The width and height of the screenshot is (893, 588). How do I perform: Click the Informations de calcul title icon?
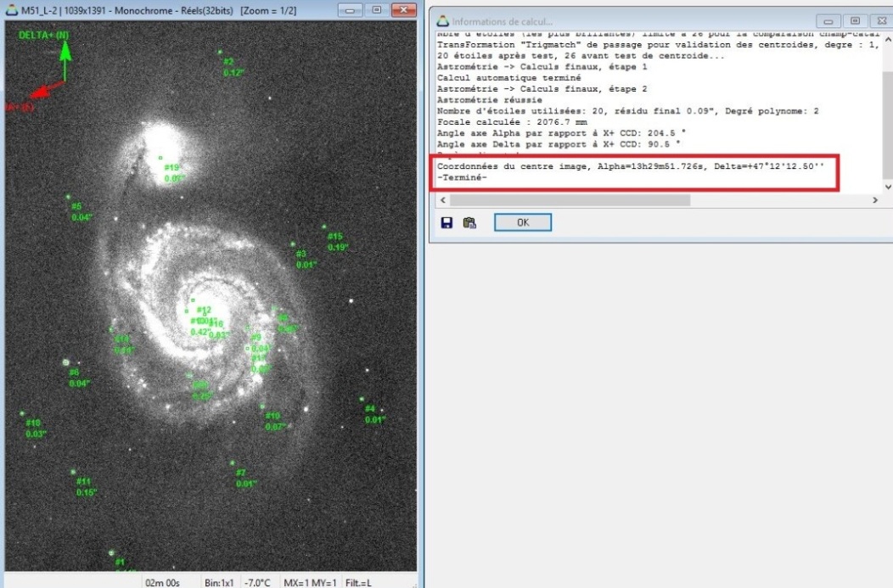[441, 20]
